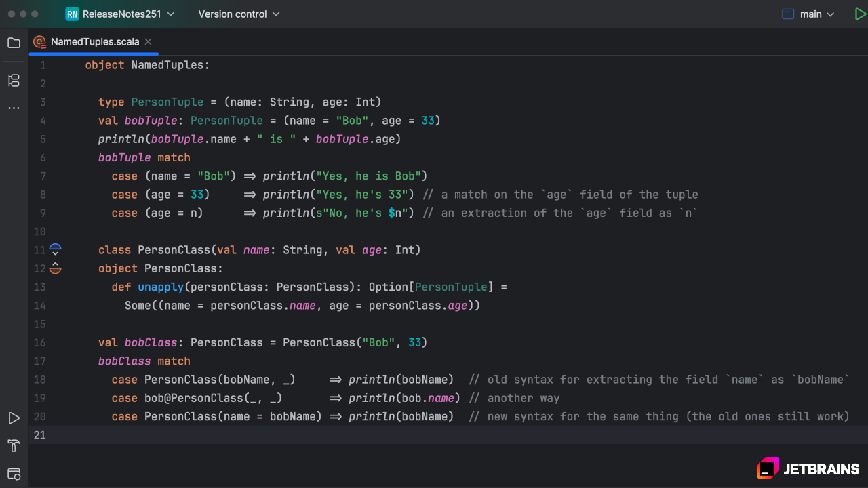Click line number 16 in the gutter
Image resolution: width=868 pixels, height=488 pixels.
pos(40,343)
